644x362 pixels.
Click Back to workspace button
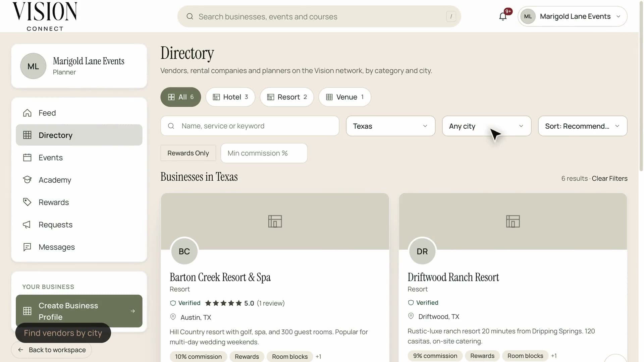coord(52,350)
